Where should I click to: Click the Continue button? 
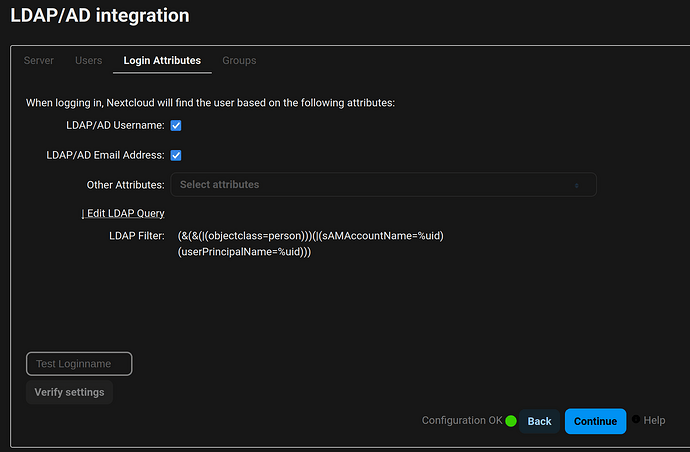pos(595,421)
